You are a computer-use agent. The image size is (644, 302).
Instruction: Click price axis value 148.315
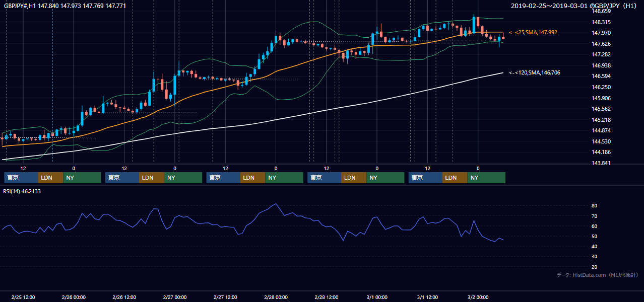pos(602,22)
